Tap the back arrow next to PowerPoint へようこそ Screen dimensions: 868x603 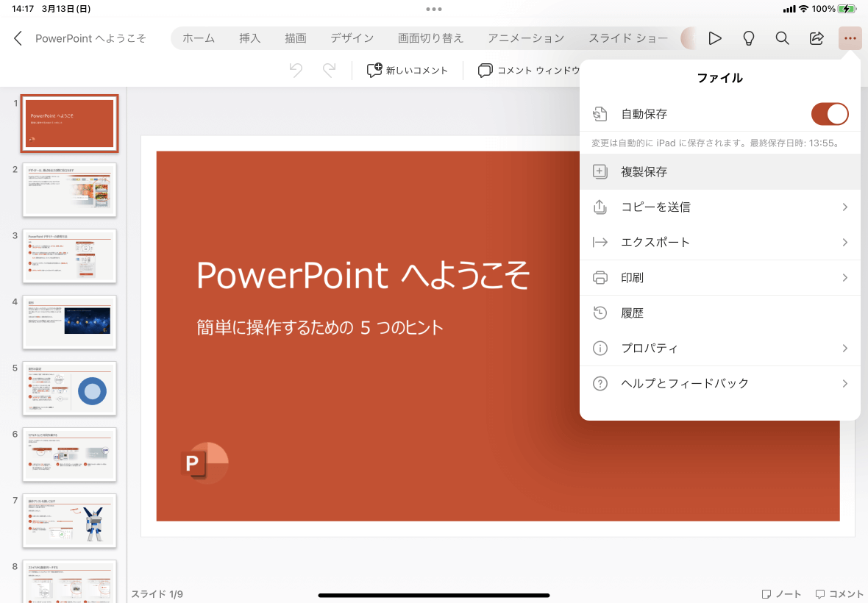pos(18,38)
